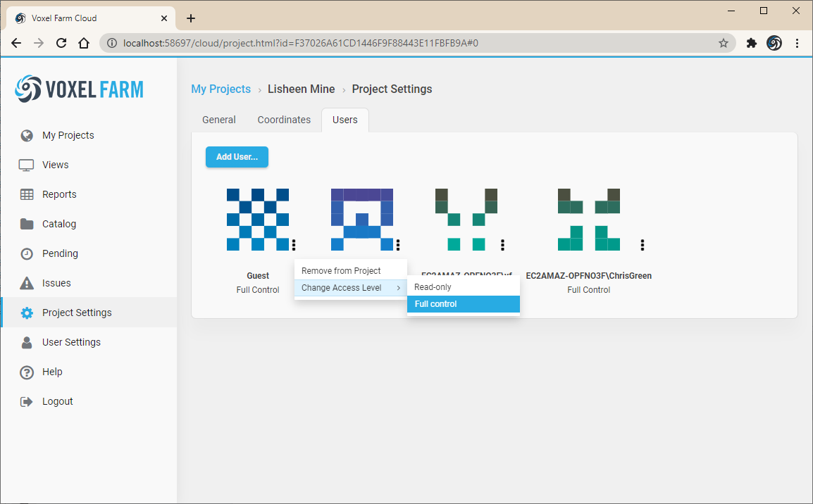Click the Add User button

pyautogui.click(x=237, y=157)
